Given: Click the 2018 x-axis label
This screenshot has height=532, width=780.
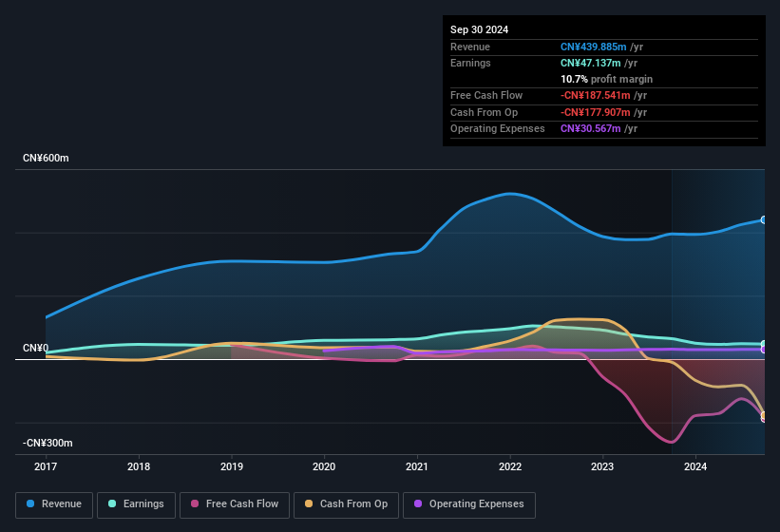Looking at the screenshot, I should tap(139, 466).
